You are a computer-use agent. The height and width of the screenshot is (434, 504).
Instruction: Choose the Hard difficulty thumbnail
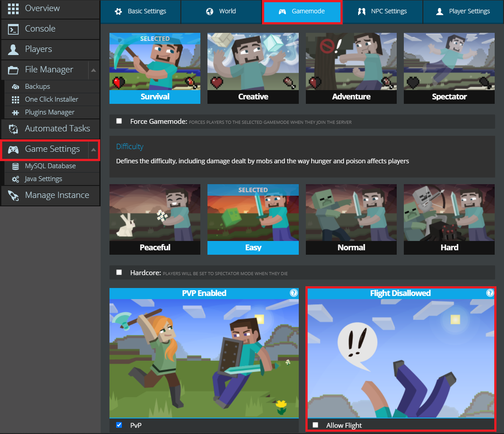(449, 219)
